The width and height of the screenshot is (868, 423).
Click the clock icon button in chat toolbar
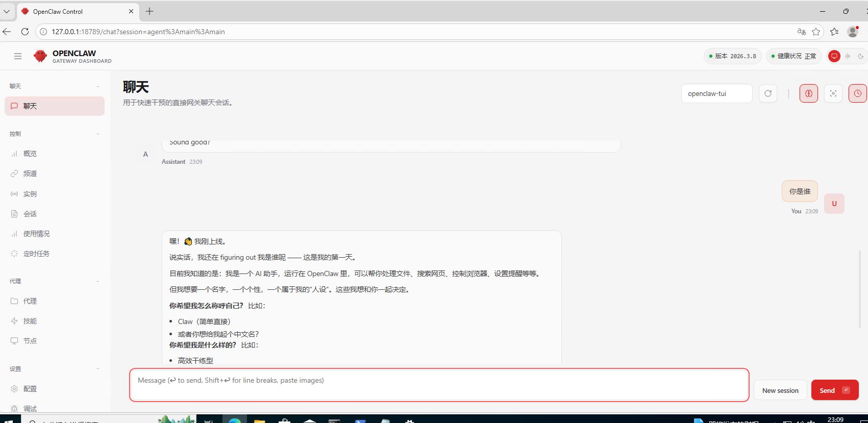857,93
